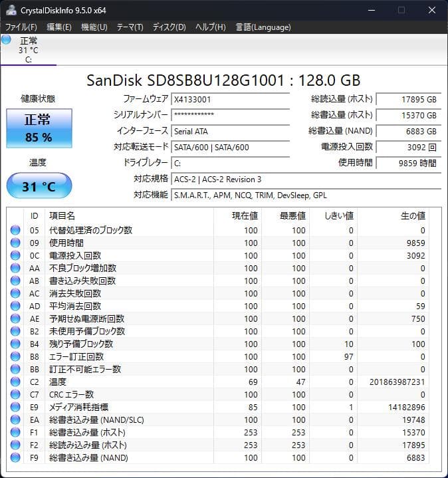Click the status orb of row C2 温度
The image size is (448, 478).
(15, 382)
